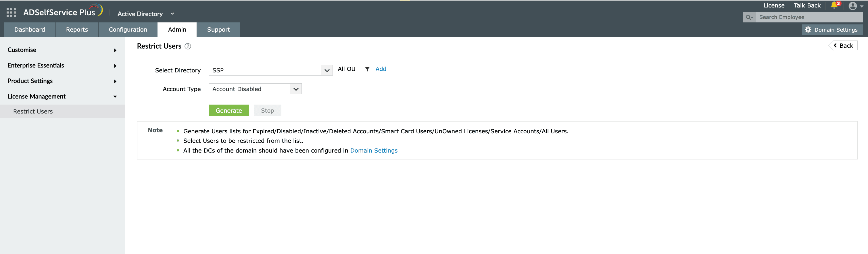Open the Select Directory SSP dropdown
Image resolution: width=868 pixels, height=254 pixels.
pos(270,70)
